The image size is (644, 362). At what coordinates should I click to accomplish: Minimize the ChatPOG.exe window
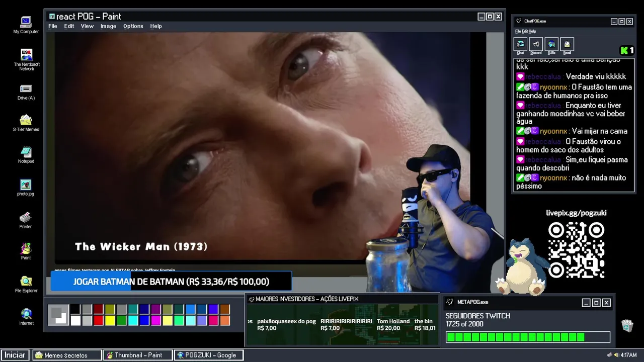click(614, 22)
